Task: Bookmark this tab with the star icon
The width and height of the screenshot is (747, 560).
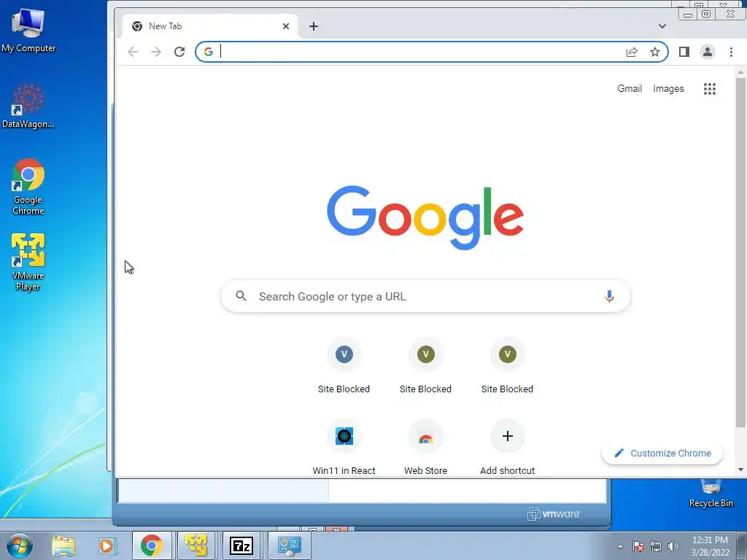Action: [x=655, y=52]
